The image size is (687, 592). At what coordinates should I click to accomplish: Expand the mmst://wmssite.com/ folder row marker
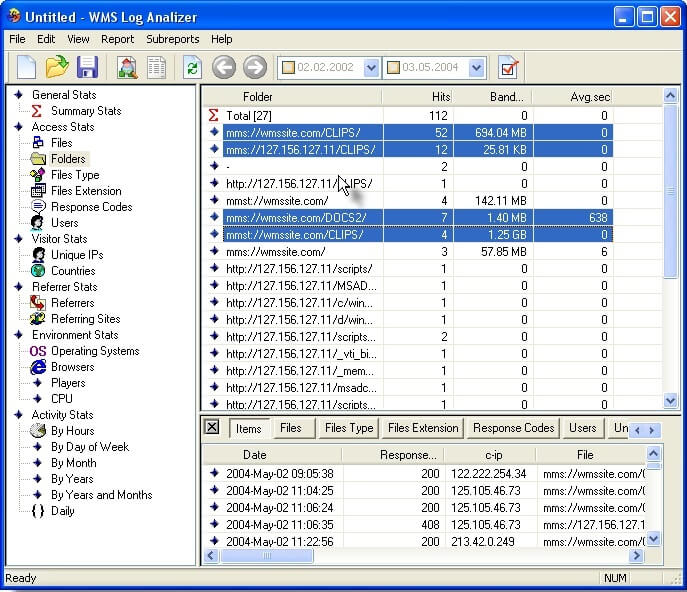214,200
